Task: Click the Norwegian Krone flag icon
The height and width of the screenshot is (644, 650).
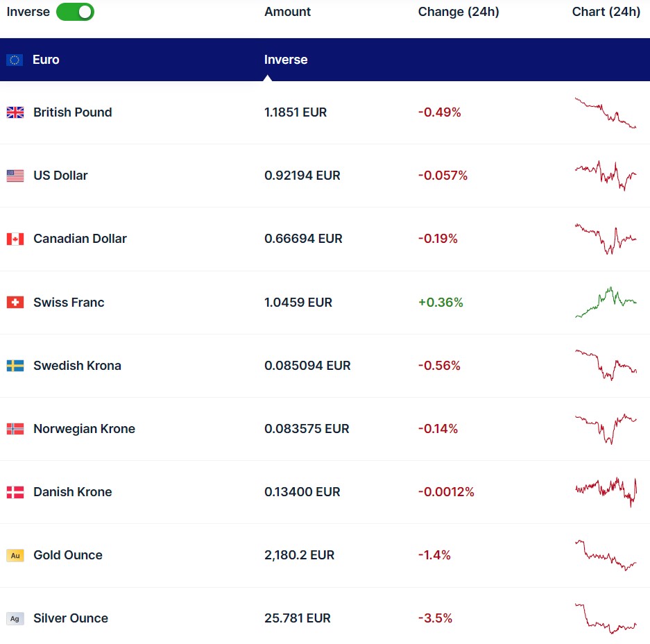Action: coord(15,429)
